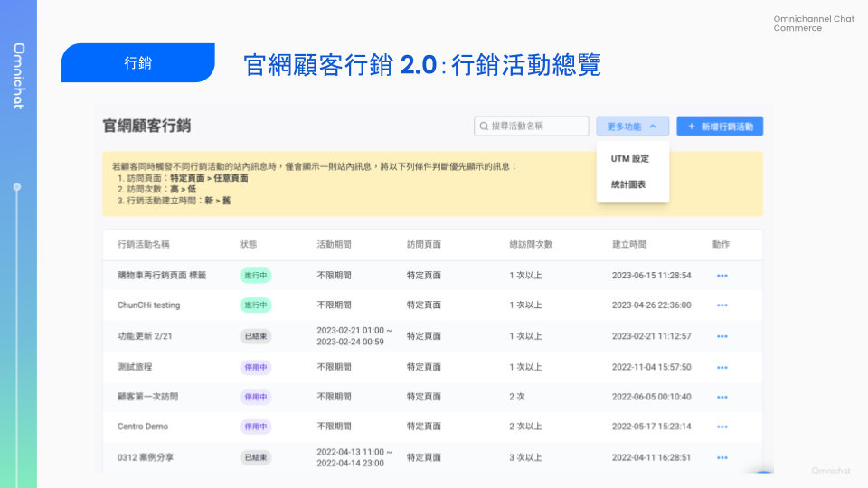Open the 功能更新 2/21 campaign
Viewport: 868px width, 488px height.
point(145,336)
